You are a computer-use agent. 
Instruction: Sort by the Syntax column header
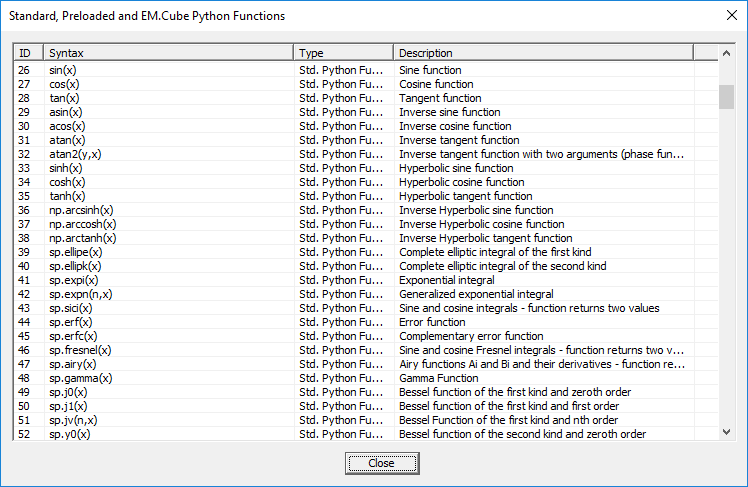(x=168, y=52)
